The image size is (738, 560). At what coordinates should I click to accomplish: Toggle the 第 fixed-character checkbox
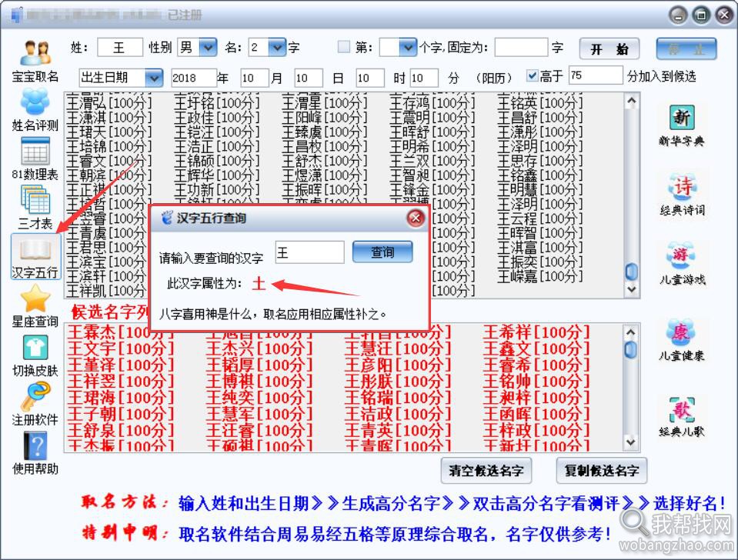click(x=344, y=47)
